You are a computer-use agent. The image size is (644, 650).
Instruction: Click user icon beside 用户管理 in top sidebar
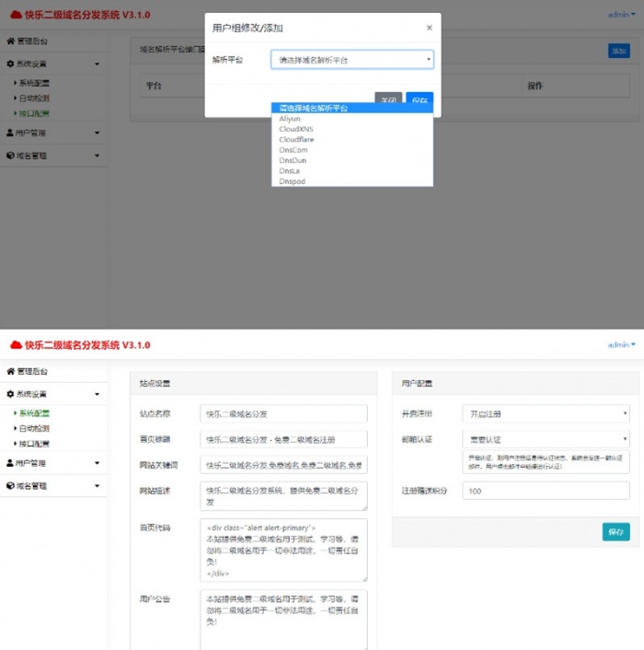(10, 133)
